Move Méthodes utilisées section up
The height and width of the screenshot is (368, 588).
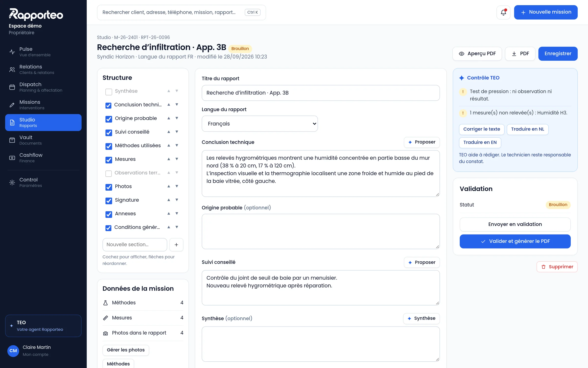[x=169, y=145]
